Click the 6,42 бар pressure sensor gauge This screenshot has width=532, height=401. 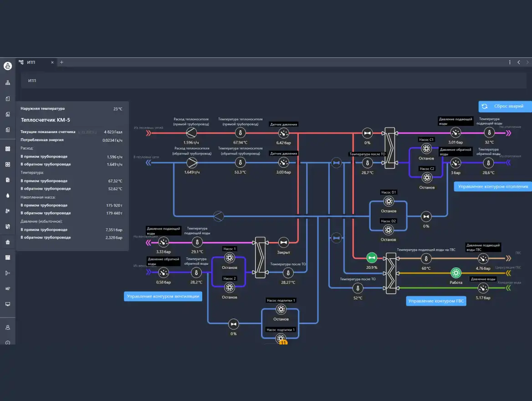click(283, 133)
